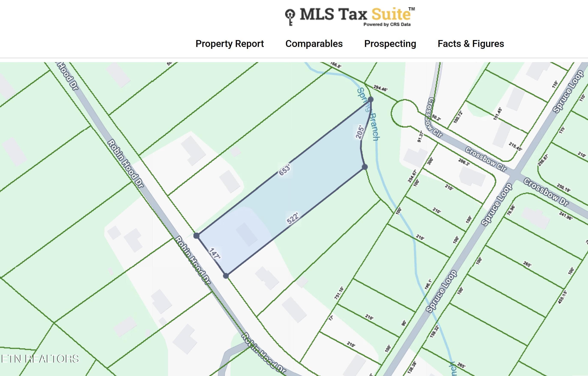Click the 294.46' lot dimension label
The image size is (588, 376).
380,88
